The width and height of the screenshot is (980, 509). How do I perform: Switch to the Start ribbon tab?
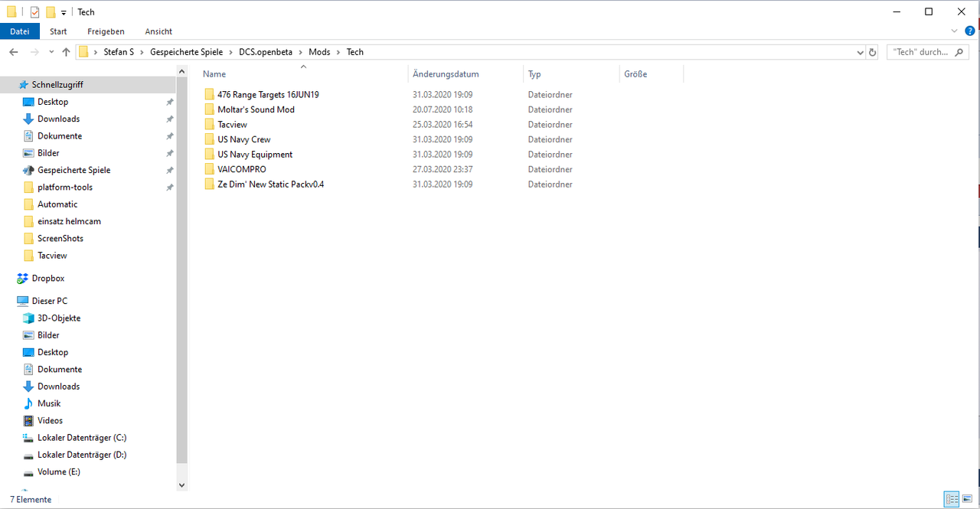pyautogui.click(x=58, y=31)
